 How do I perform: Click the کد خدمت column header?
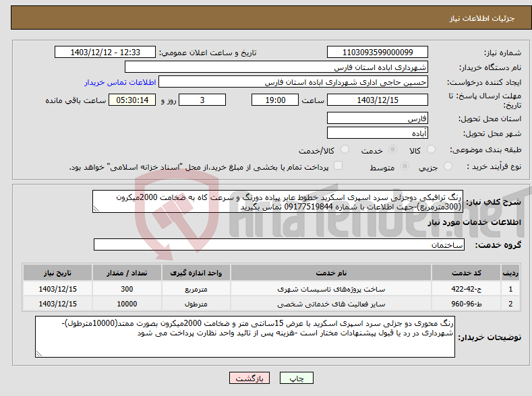tap(467, 273)
